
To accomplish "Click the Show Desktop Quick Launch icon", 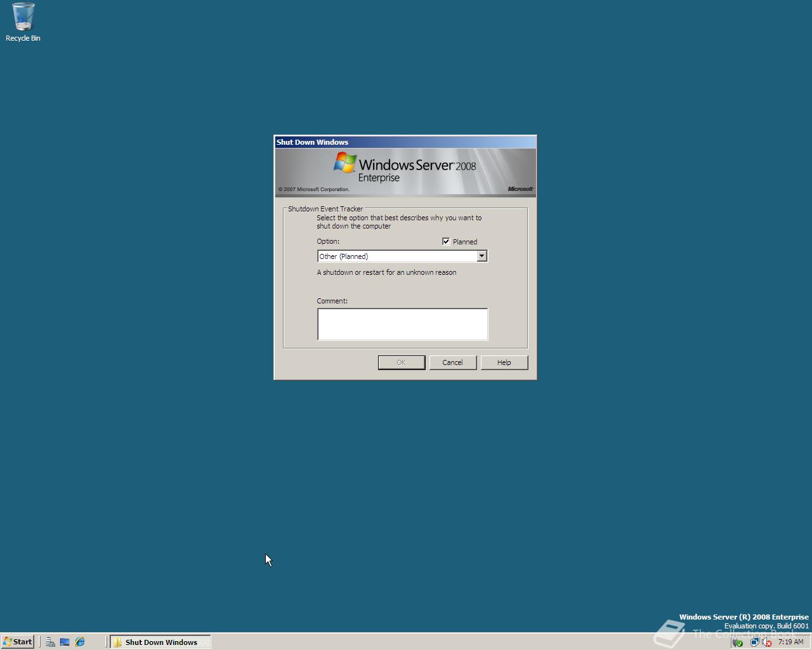I will (x=65, y=642).
